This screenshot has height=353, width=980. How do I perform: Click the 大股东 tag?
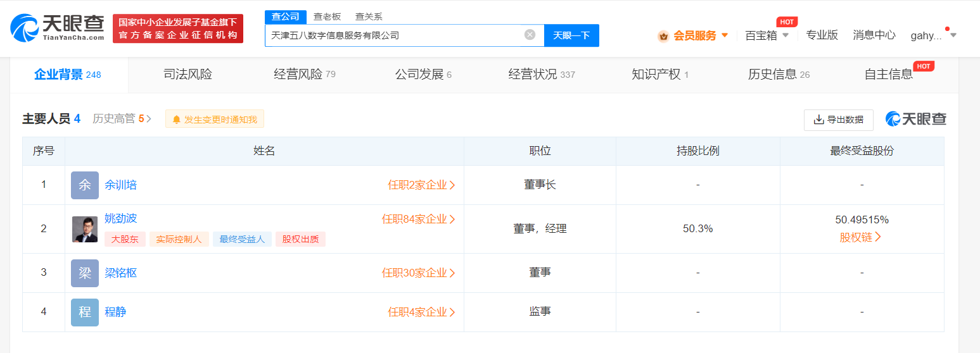tap(125, 239)
